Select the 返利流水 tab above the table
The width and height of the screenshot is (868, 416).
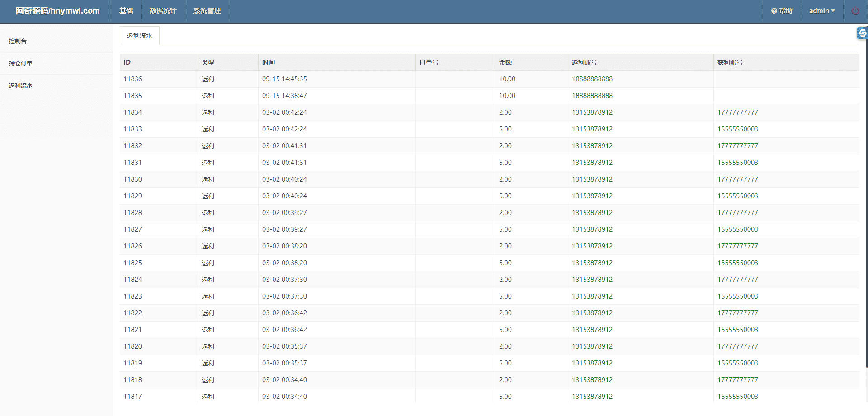[x=140, y=36]
